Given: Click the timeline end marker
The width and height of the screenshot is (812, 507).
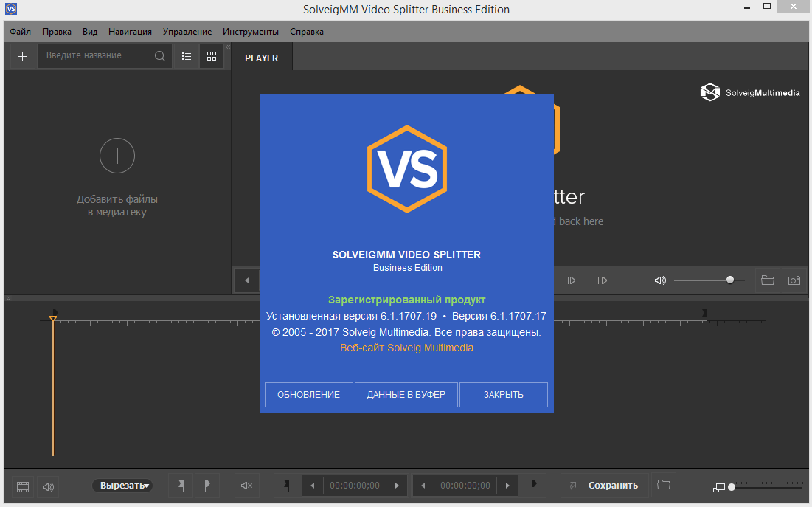Looking at the screenshot, I should [x=705, y=313].
